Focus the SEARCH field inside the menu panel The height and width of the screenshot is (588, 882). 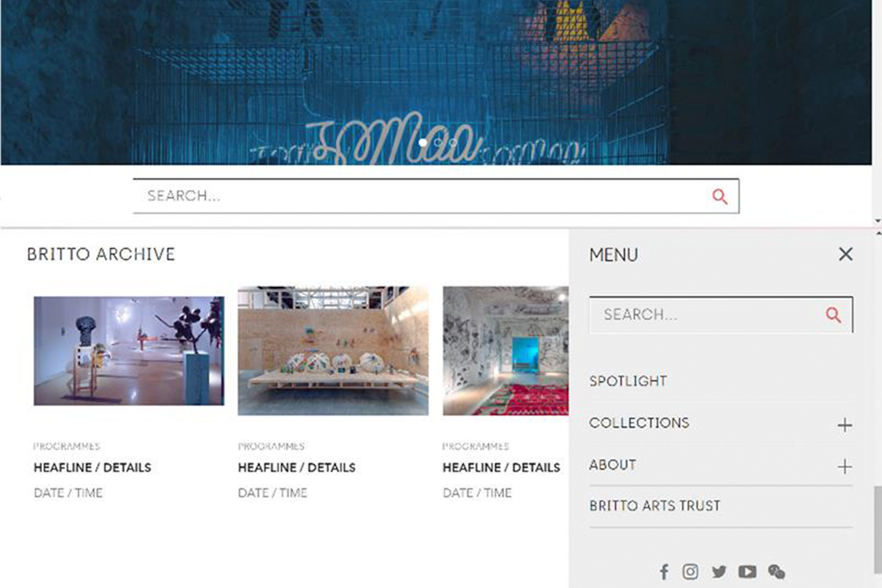click(721, 315)
